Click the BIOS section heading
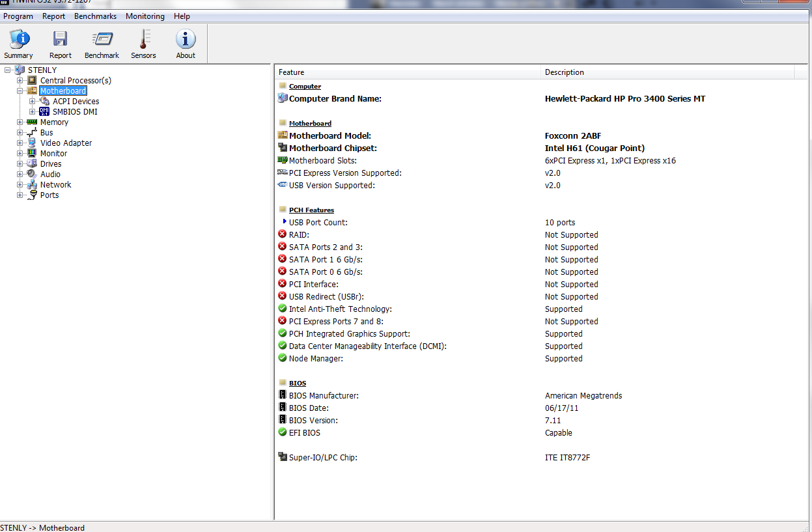This screenshot has width=812, height=532. coord(298,384)
